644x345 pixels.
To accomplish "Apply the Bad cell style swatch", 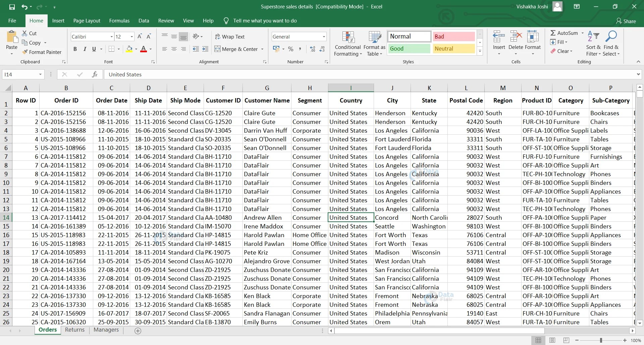I will pyautogui.click(x=453, y=37).
